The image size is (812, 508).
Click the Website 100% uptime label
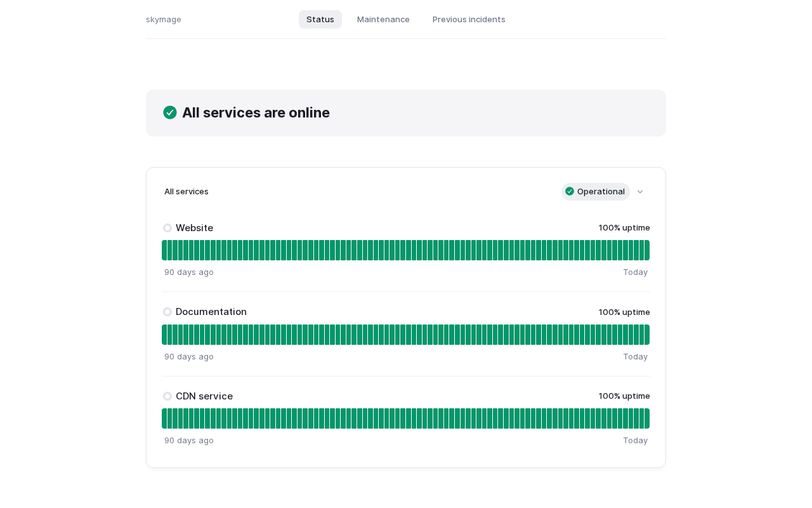pyautogui.click(x=624, y=228)
